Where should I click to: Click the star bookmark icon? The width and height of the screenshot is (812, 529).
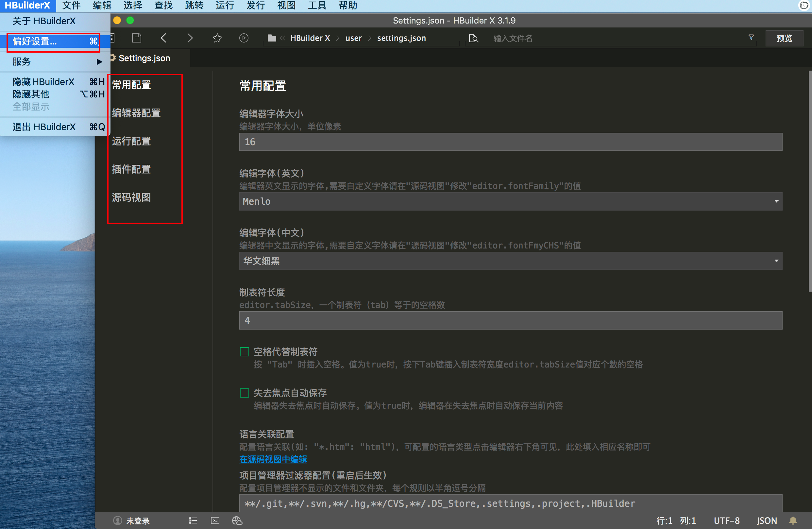pyautogui.click(x=217, y=38)
